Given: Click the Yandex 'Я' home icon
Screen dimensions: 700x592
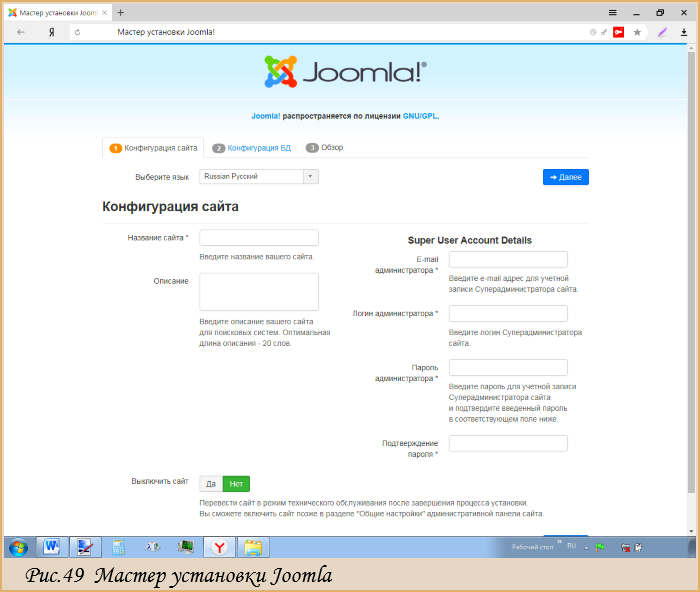Looking at the screenshot, I should pos(52,32).
